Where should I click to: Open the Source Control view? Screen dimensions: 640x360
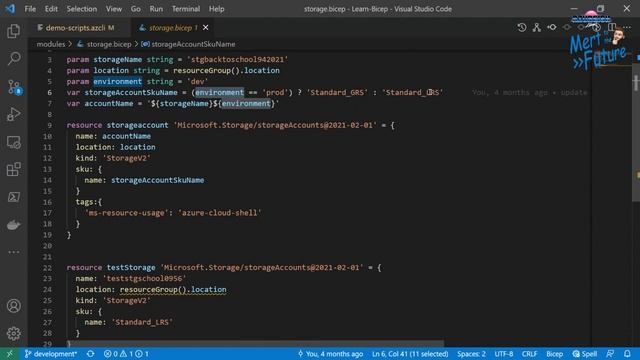tap(14, 87)
